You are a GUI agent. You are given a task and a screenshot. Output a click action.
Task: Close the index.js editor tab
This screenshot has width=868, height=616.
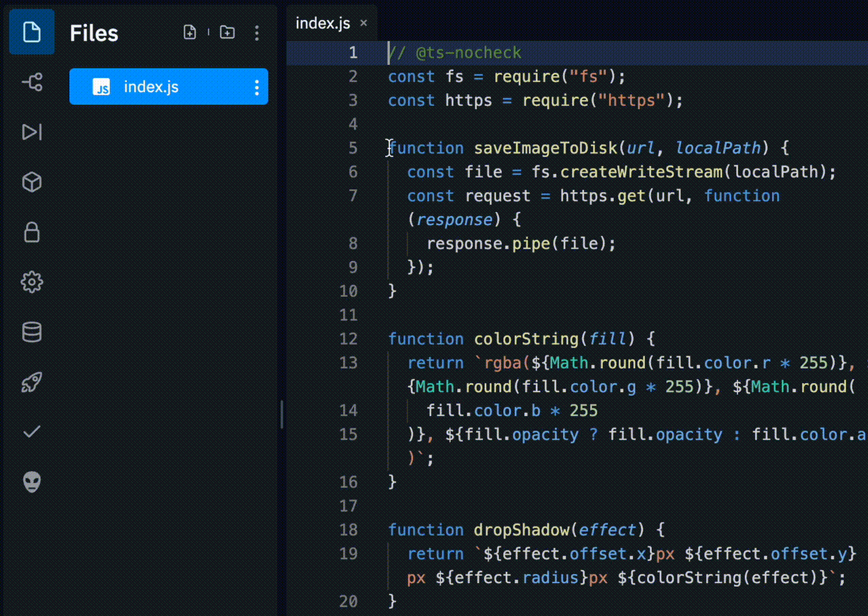364,23
